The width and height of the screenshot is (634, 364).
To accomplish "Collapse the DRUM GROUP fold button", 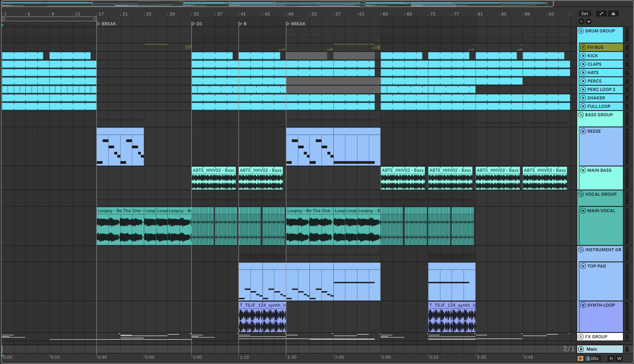I will pyautogui.click(x=581, y=31).
